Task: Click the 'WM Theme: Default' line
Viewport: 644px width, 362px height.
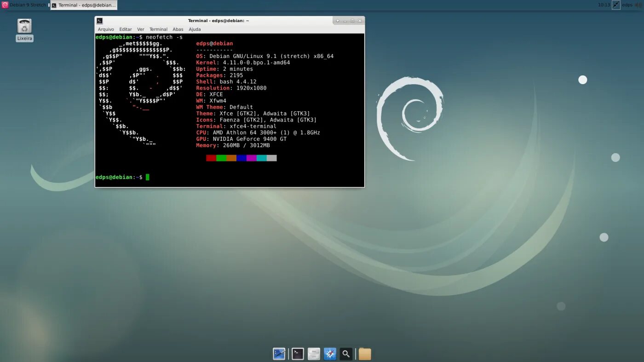Action: pyautogui.click(x=224, y=107)
